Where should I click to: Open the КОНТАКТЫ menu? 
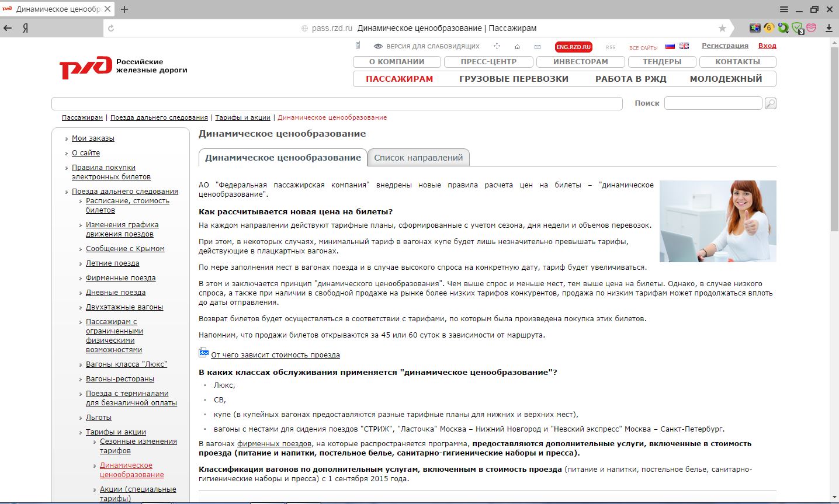(x=738, y=62)
